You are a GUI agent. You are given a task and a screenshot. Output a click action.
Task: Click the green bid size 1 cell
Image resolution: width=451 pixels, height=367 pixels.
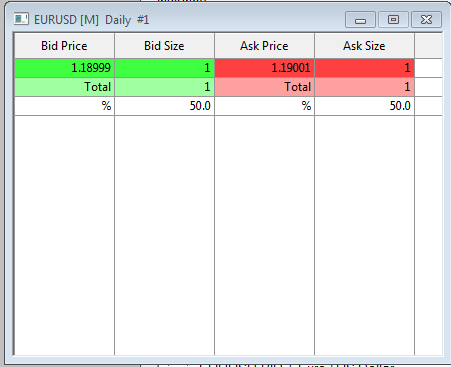click(164, 68)
